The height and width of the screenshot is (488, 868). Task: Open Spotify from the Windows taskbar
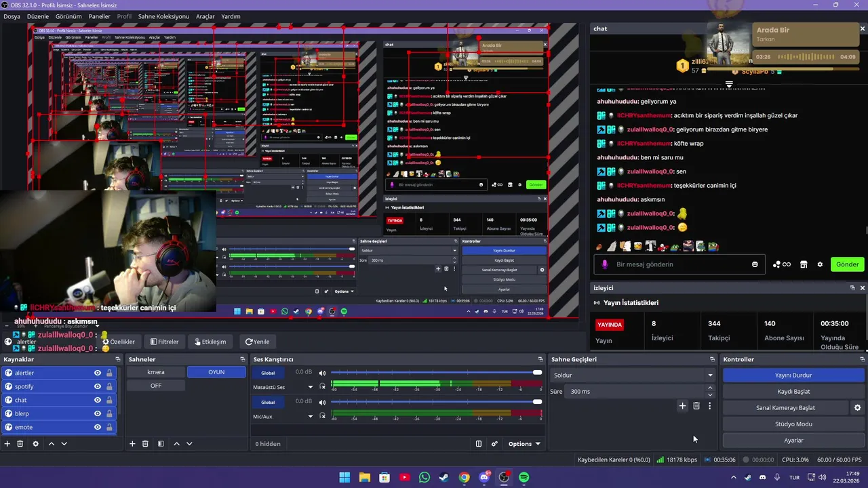tap(524, 477)
